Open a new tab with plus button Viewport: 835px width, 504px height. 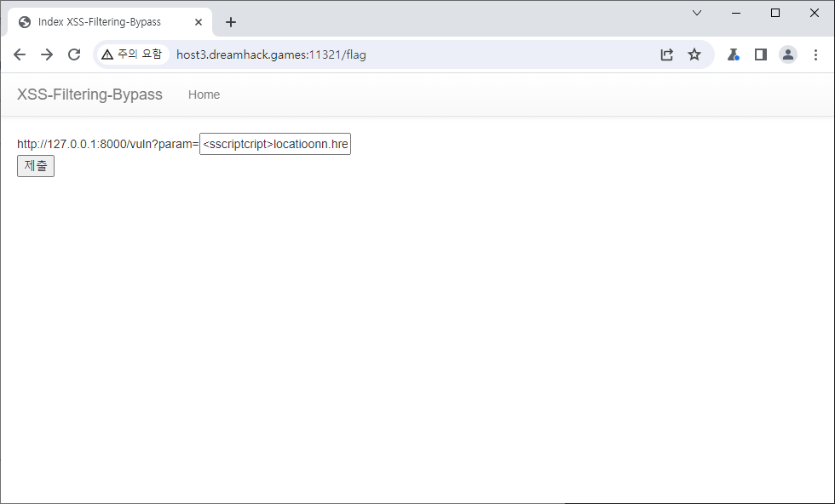point(231,22)
